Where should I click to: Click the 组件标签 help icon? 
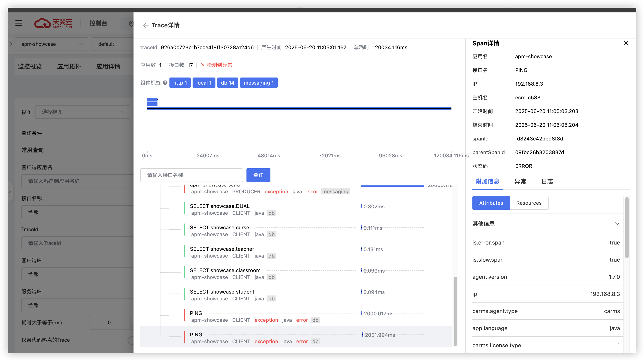click(165, 83)
